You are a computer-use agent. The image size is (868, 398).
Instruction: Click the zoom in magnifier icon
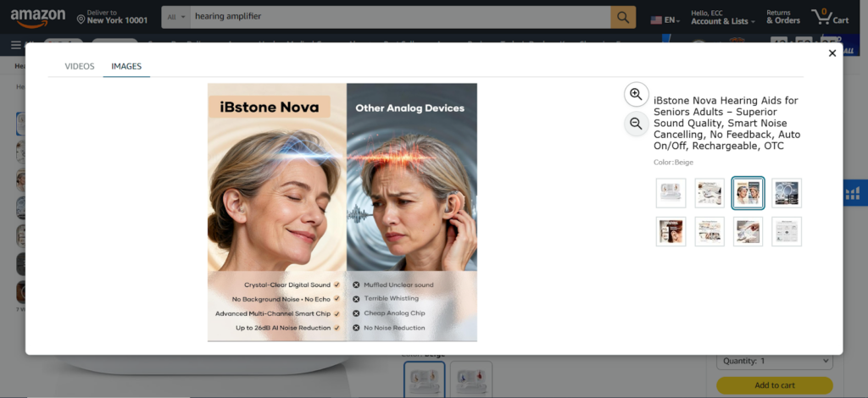[636, 94]
